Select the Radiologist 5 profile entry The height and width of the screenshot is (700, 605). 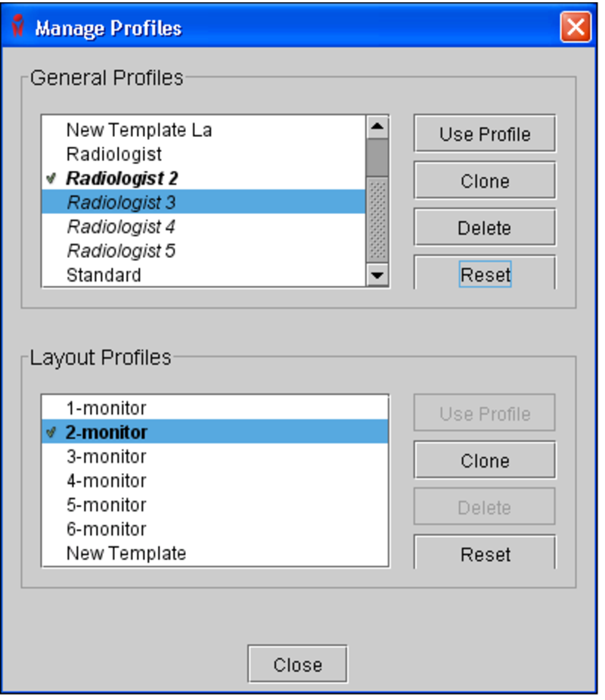pos(121,250)
